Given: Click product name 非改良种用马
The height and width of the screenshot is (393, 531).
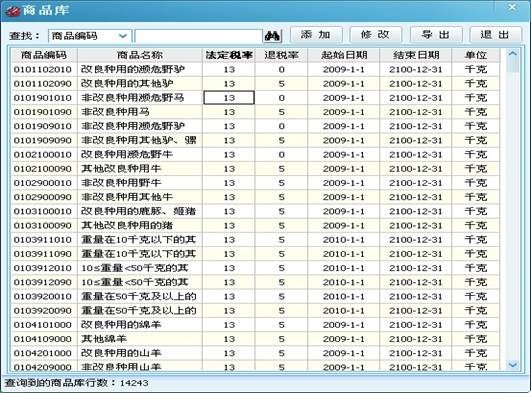Looking at the screenshot, I should pyautogui.click(x=115, y=112).
